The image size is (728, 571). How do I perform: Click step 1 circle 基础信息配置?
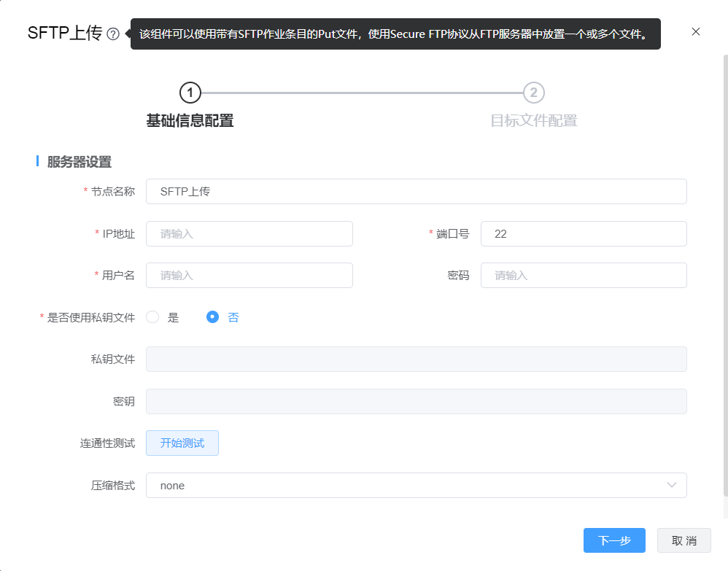[x=190, y=93]
